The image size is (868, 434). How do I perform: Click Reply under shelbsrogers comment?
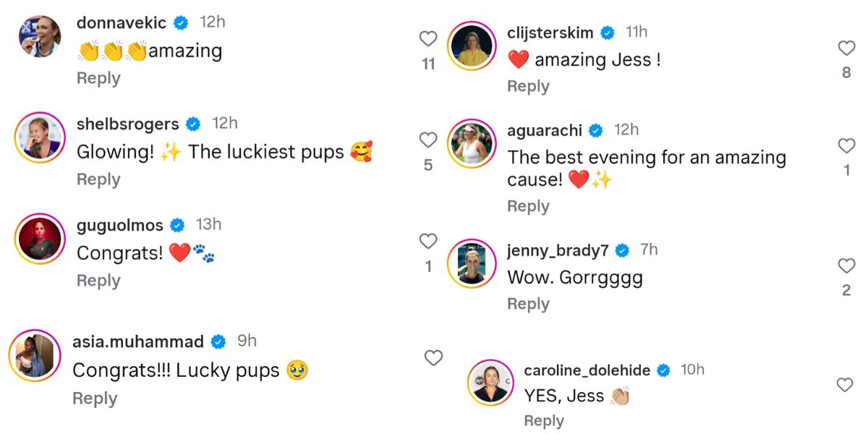coord(98,179)
